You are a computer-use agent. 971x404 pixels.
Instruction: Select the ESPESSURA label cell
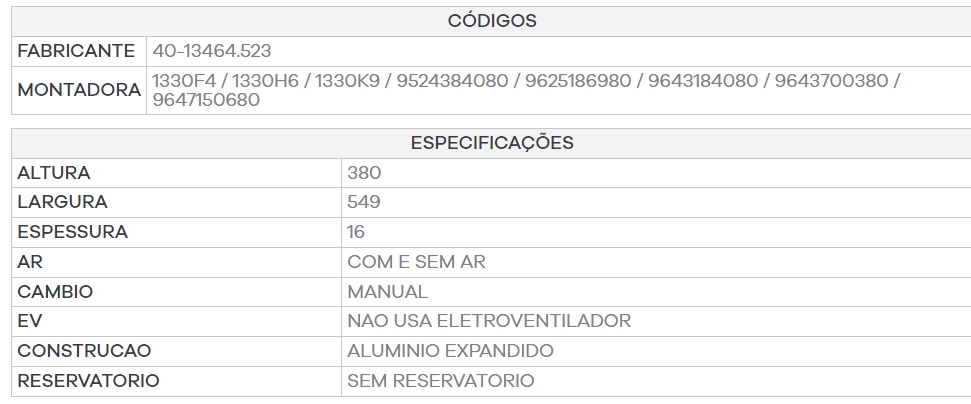tap(176, 232)
